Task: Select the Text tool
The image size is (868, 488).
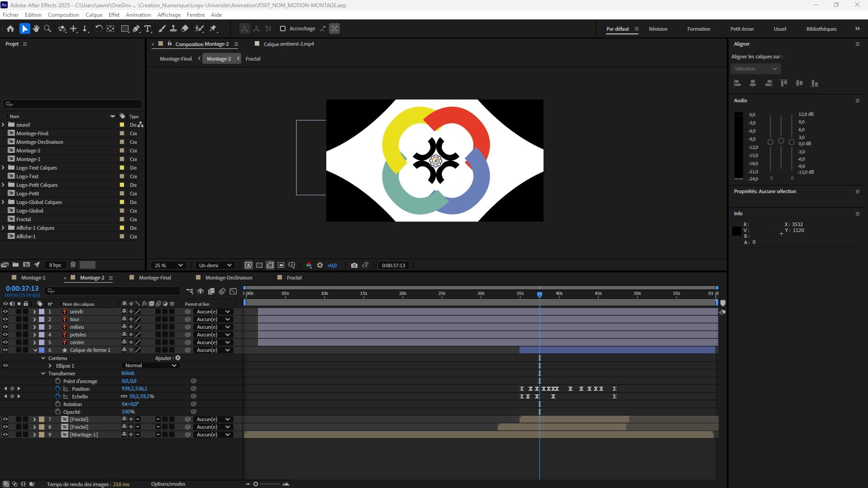Action: [x=148, y=28]
